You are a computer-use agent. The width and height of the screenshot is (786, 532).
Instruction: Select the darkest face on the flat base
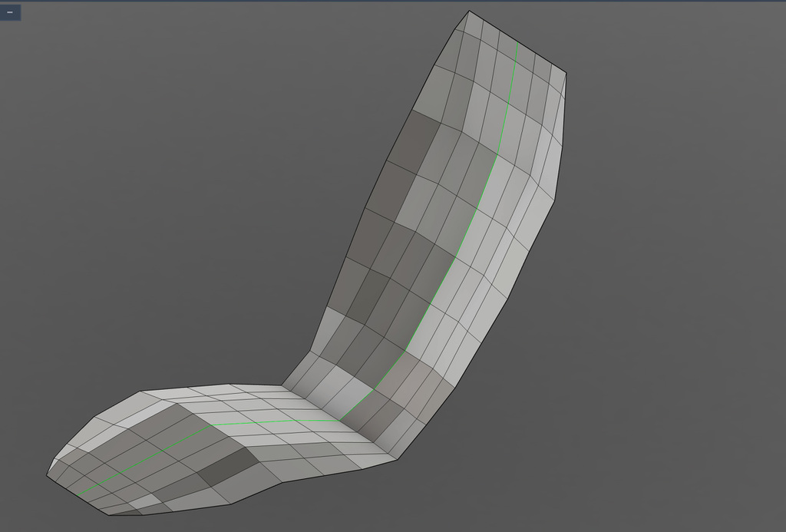coord(230,464)
